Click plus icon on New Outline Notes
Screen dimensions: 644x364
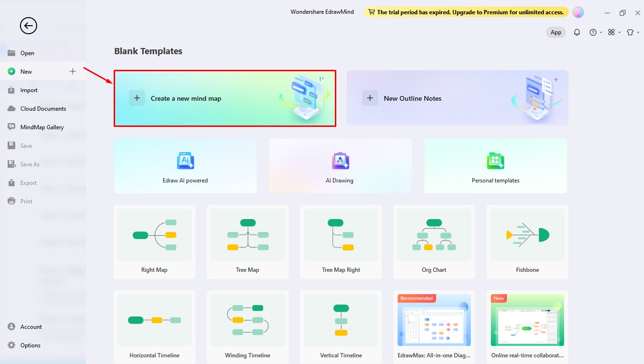(x=370, y=98)
